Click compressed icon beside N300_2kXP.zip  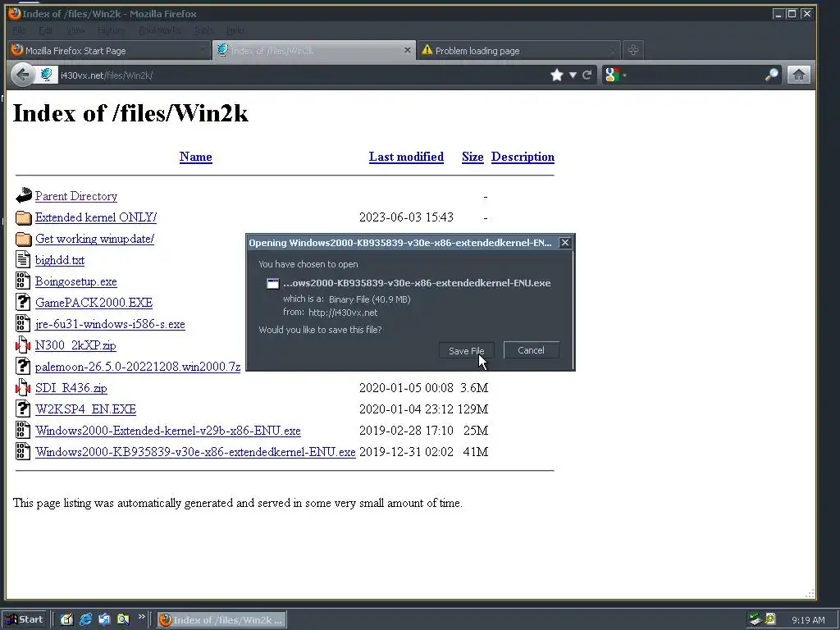click(23, 345)
